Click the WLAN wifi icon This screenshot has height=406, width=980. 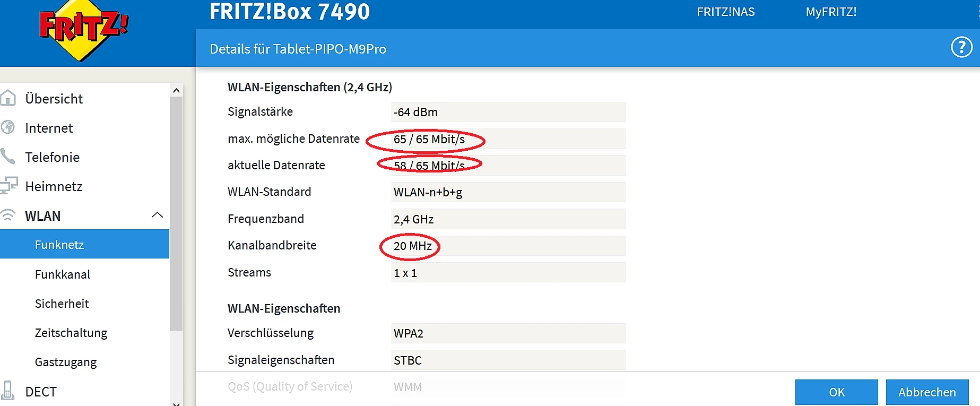(8, 215)
